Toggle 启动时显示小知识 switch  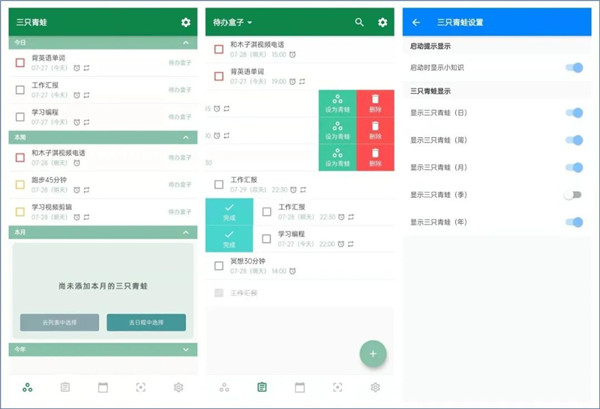coord(574,67)
